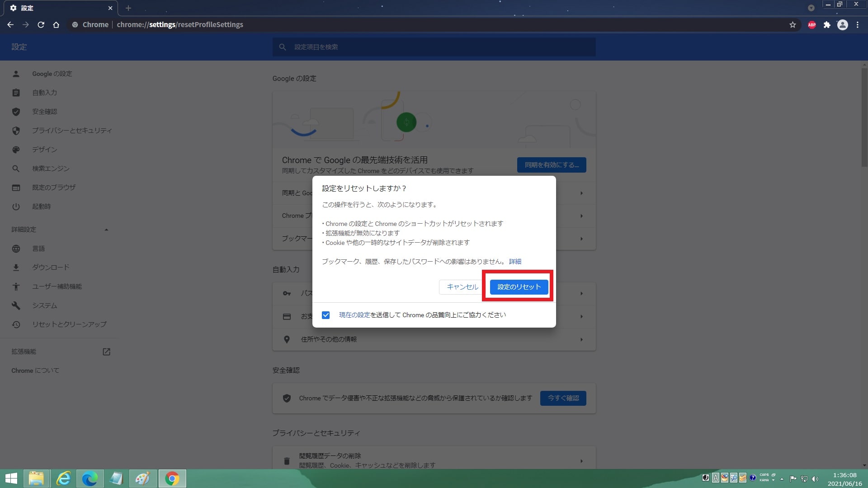Expand the 閲覧履歴データの削除 row arrow
This screenshot has width=868, height=488.
point(581,461)
